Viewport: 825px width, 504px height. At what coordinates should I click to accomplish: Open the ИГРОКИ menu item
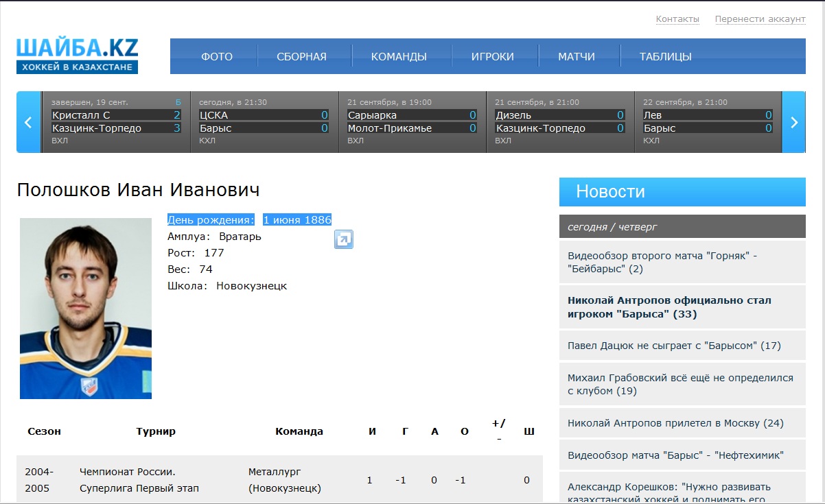coord(492,57)
